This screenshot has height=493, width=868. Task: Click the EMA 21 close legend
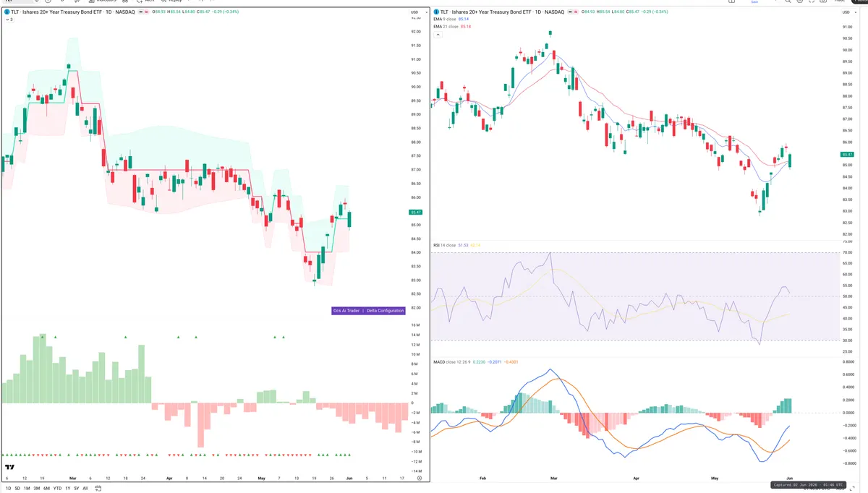click(446, 27)
